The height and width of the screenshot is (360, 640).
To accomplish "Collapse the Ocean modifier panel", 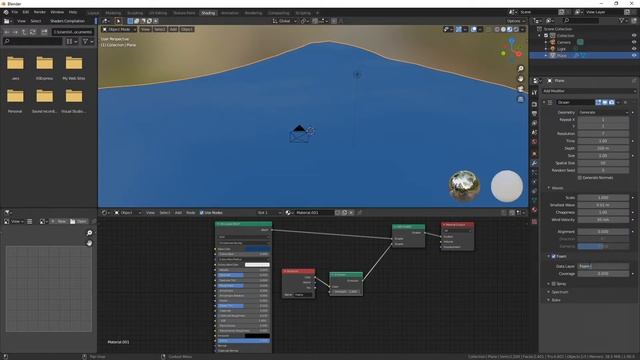I will click(x=544, y=102).
